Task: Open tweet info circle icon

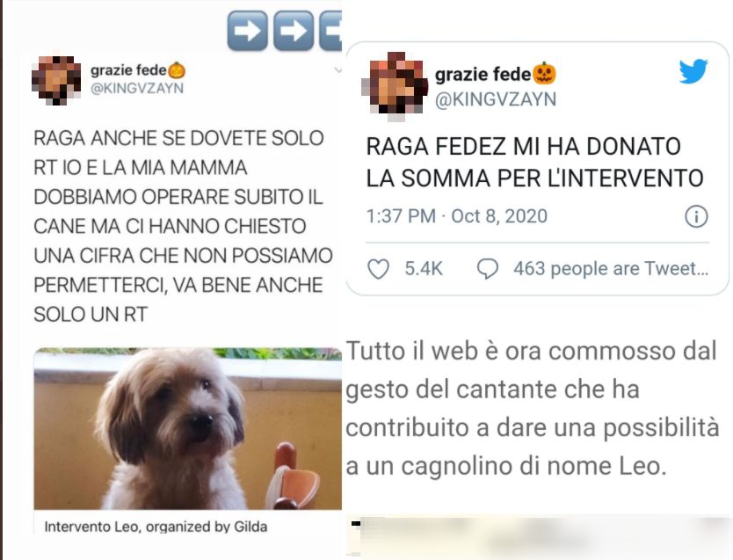Action: pos(696,216)
